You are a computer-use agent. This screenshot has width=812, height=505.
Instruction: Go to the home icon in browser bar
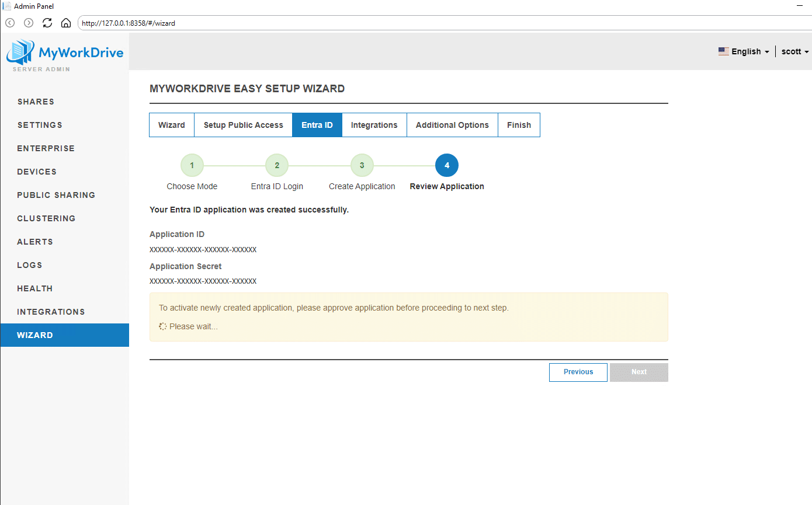point(66,23)
